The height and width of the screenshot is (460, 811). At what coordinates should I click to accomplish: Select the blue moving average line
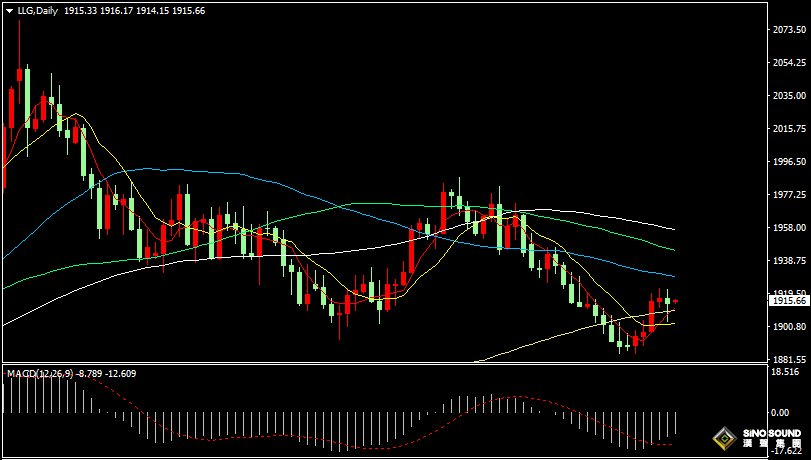click(150, 170)
